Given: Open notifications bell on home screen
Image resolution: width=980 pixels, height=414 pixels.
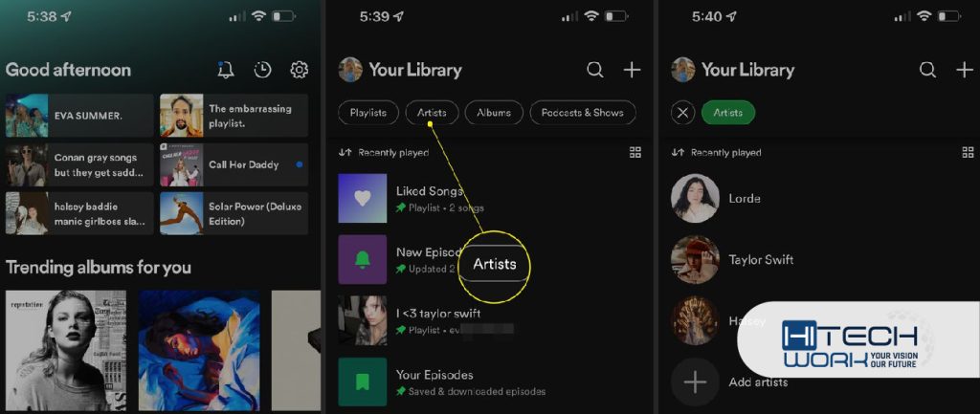Looking at the screenshot, I should point(226,70).
